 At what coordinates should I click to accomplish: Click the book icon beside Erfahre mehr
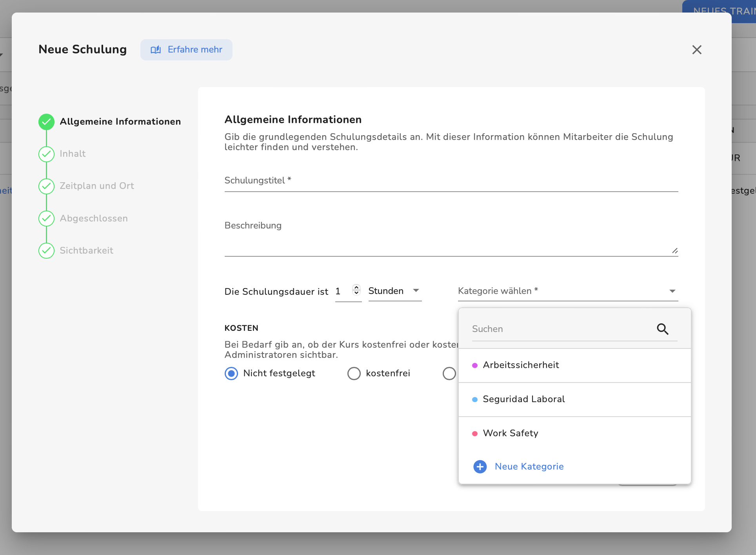(x=156, y=50)
